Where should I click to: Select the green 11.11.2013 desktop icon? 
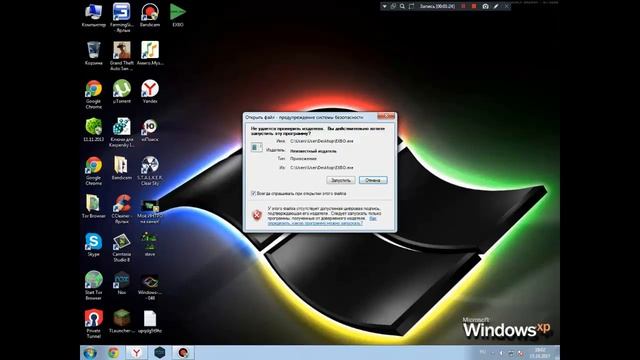point(93,130)
